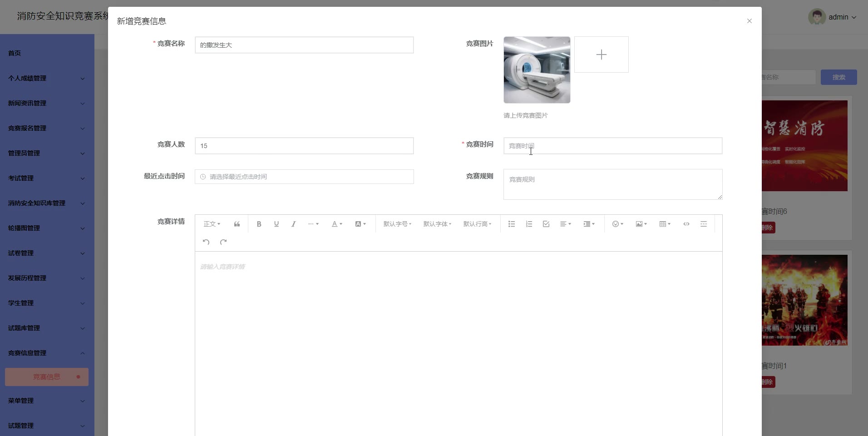Expand 管理员管理 in the sidebar

click(x=47, y=153)
